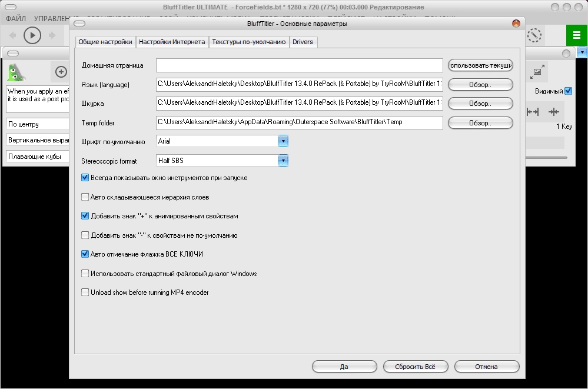Click the 'Использовать текущий' button
The height and width of the screenshot is (389, 588).
(x=480, y=66)
